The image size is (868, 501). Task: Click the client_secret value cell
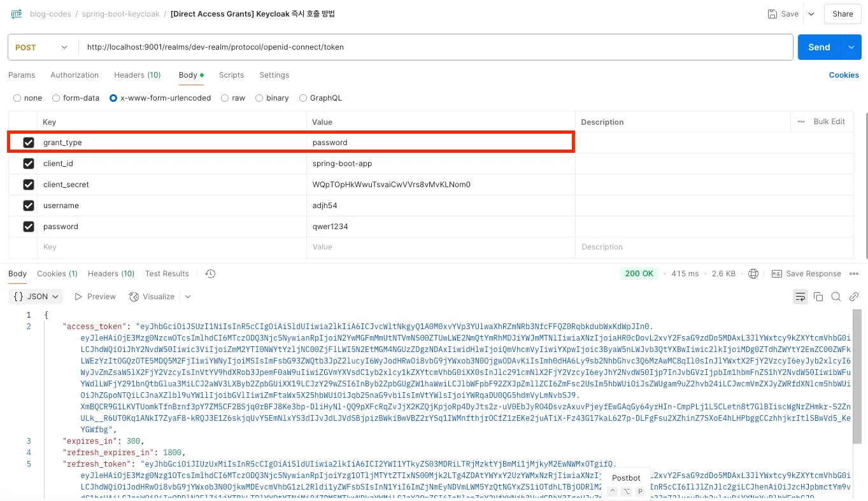pyautogui.click(x=441, y=185)
